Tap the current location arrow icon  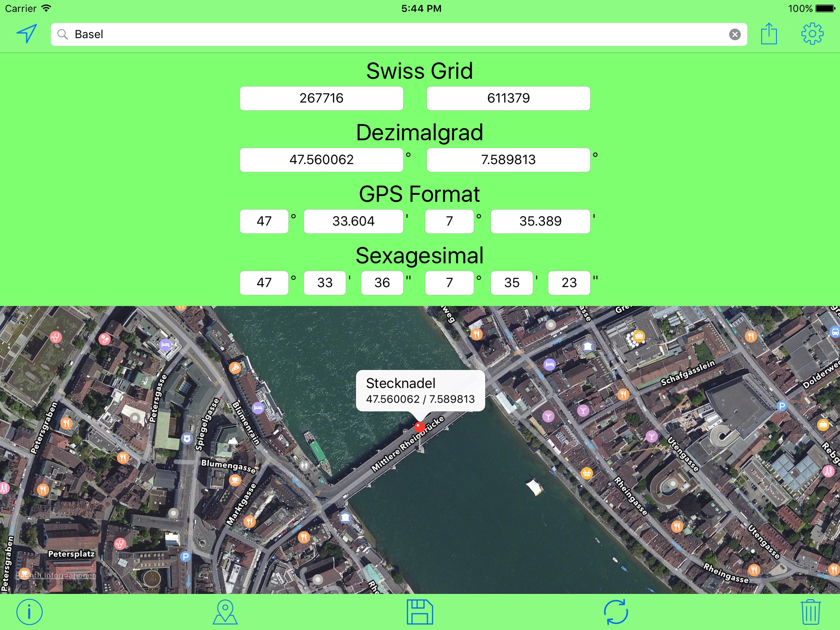pyautogui.click(x=27, y=34)
